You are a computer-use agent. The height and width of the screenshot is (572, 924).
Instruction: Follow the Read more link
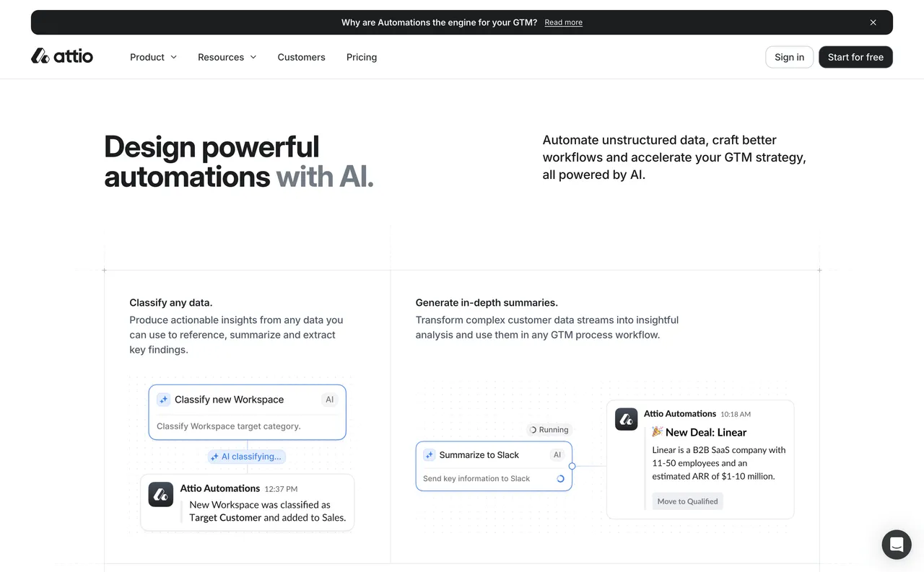(563, 22)
